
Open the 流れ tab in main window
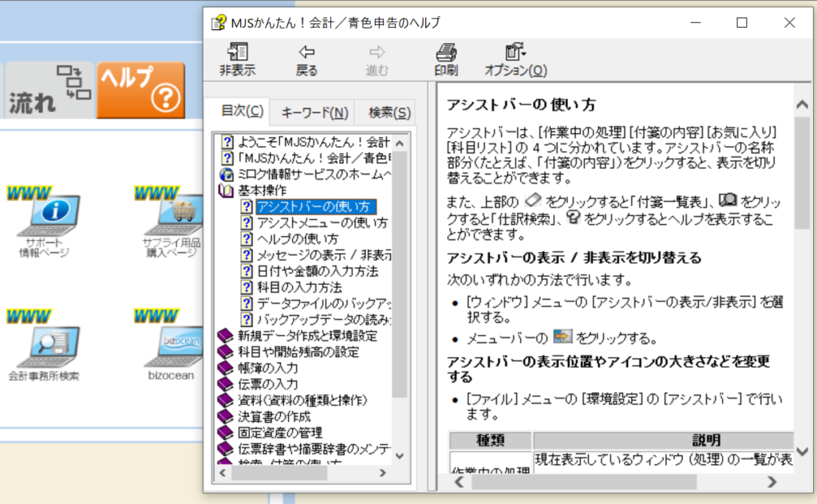pos(49,90)
